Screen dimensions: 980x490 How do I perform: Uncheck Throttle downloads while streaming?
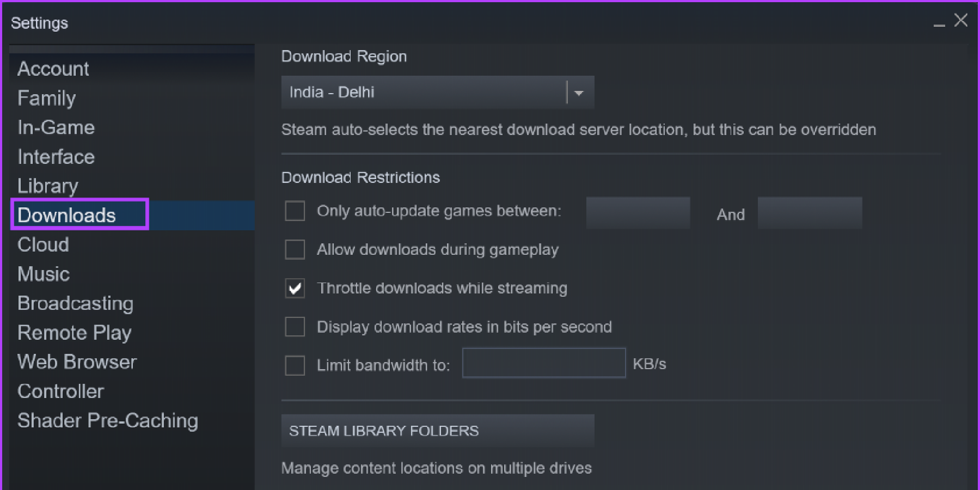click(x=295, y=289)
